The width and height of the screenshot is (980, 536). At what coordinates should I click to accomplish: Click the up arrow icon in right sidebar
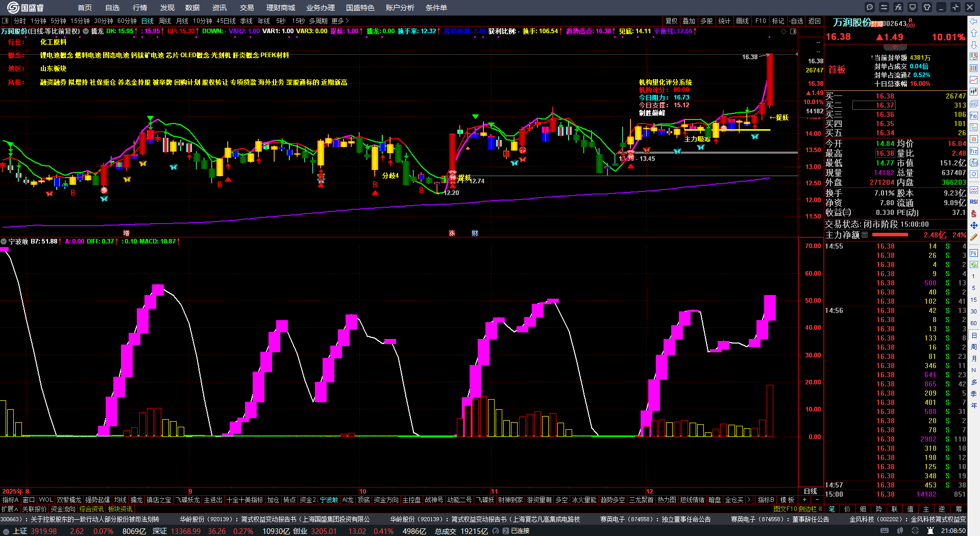pos(974,33)
